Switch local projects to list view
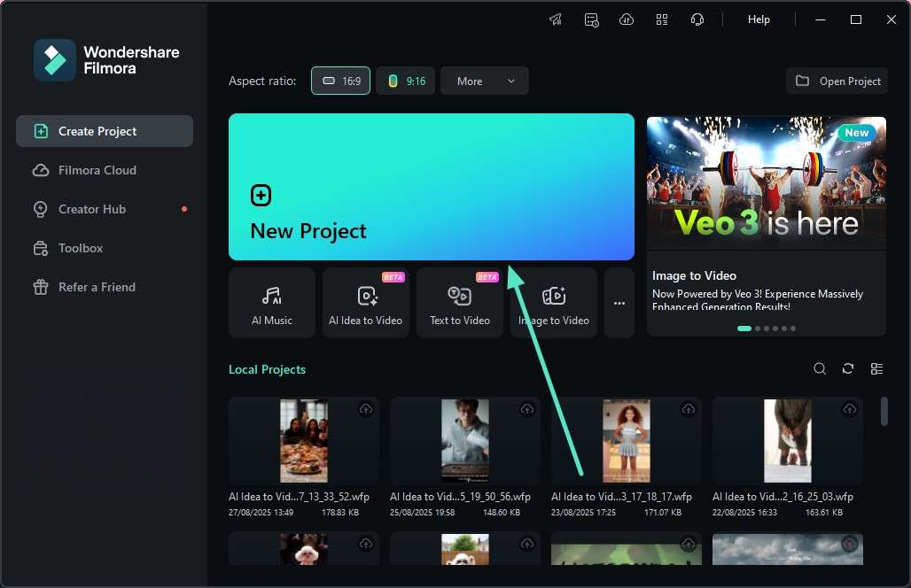911x588 pixels. pyautogui.click(x=876, y=368)
